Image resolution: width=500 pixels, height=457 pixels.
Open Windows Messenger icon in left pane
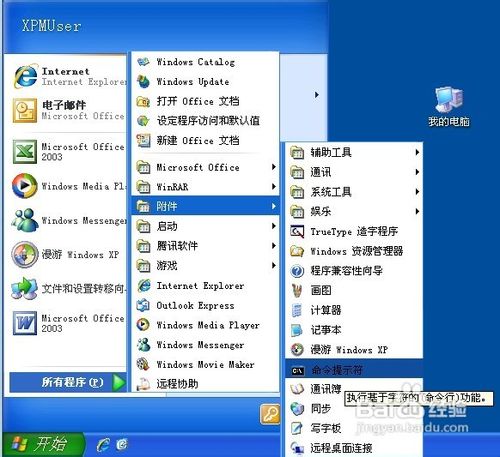tap(24, 220)
